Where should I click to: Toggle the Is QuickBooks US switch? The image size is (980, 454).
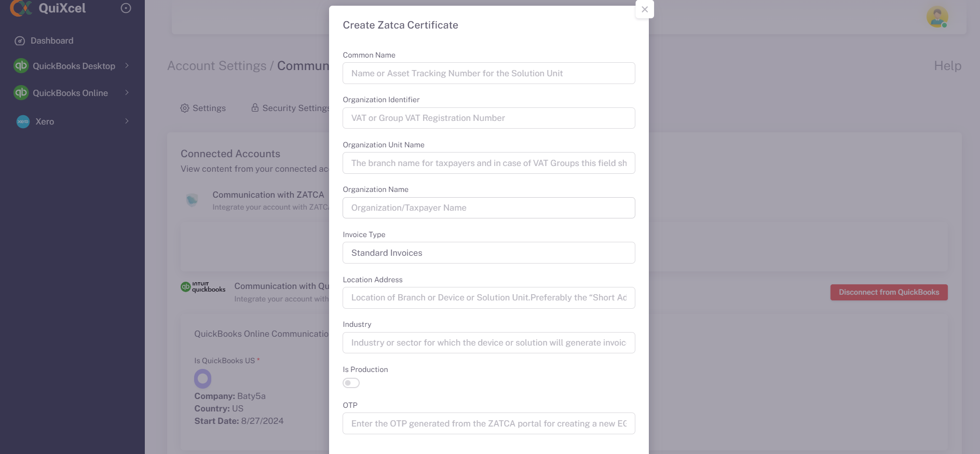tap(202, 379)
